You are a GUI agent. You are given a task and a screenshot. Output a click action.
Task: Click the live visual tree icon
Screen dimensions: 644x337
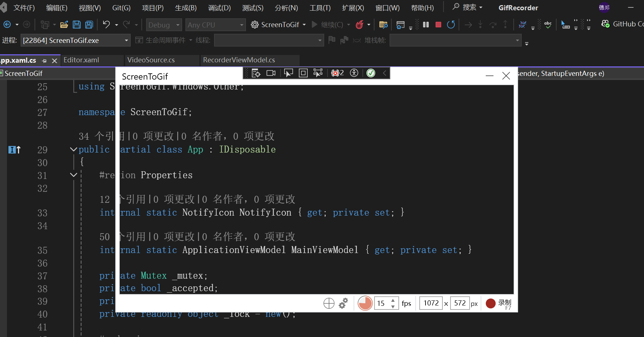(x=256, y=73)
